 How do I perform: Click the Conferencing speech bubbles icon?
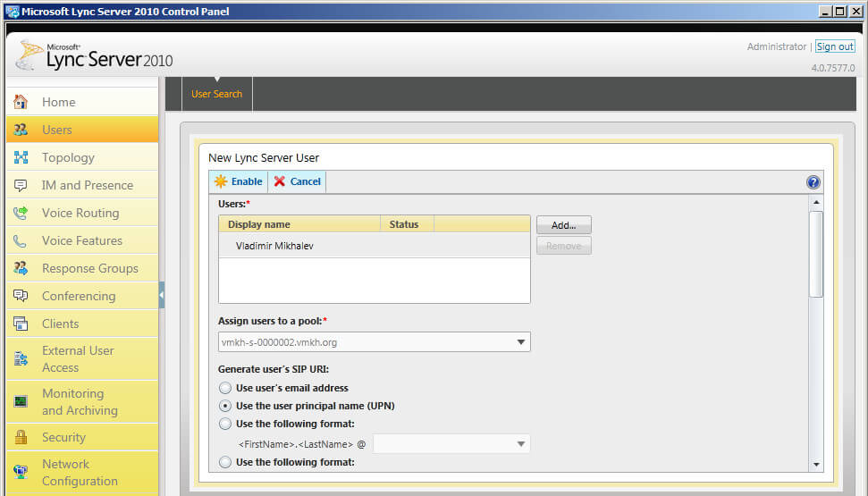(21, 296)
